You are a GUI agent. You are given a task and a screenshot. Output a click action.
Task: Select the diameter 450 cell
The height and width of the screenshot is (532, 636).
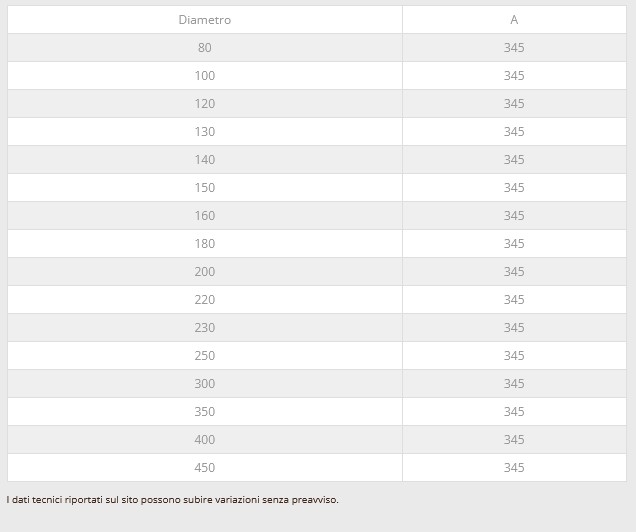pos(205,468)
